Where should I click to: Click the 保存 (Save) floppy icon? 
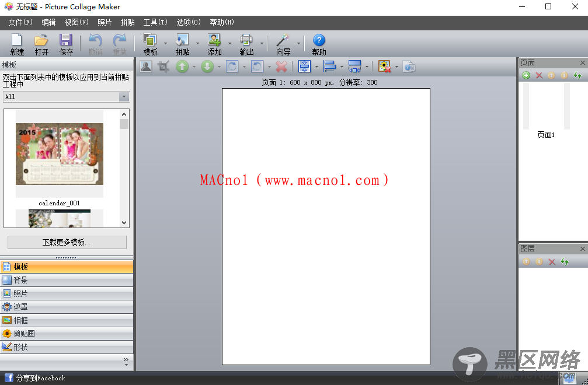pyautogui.click(x=65, y=40)
